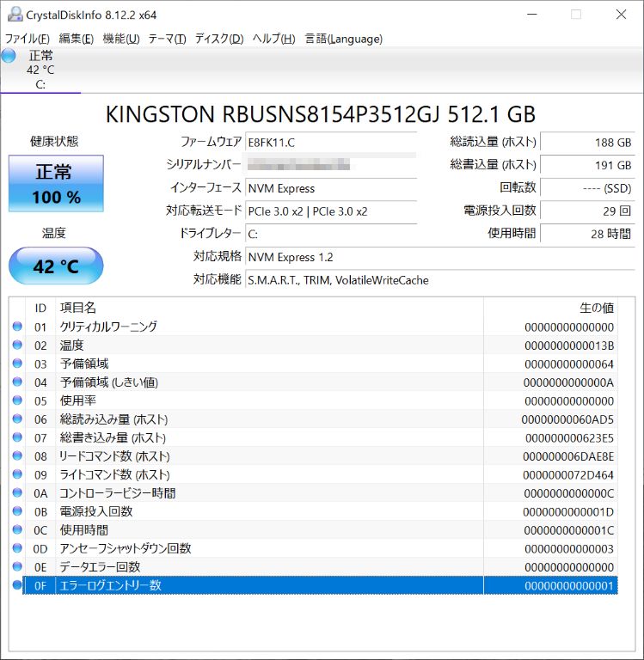
Task: Open the テーマ(T) menu
Action: [x=167, y=40]
